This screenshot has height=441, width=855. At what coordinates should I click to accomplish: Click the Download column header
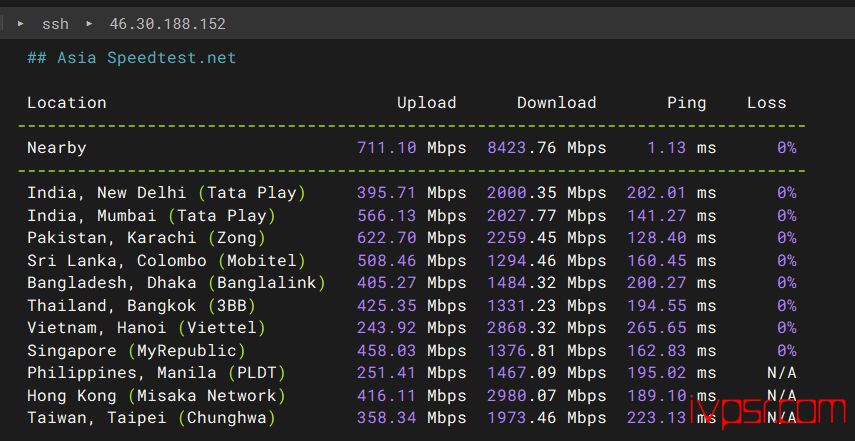(556, 102)
